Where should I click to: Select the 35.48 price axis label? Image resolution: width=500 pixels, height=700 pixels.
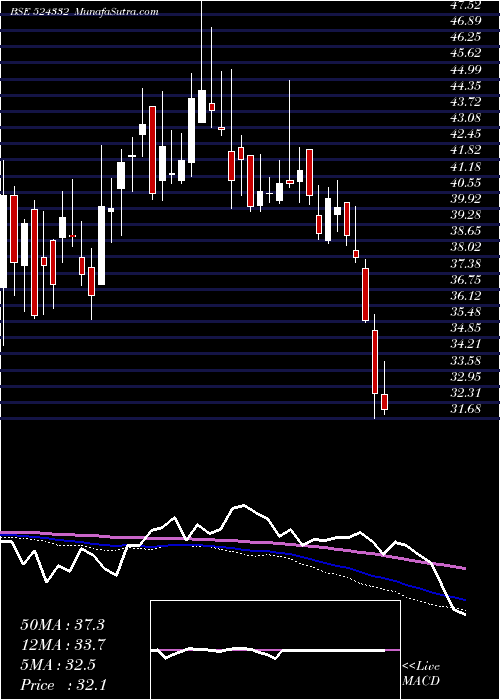pyautogui.click(x=466, y=312)
